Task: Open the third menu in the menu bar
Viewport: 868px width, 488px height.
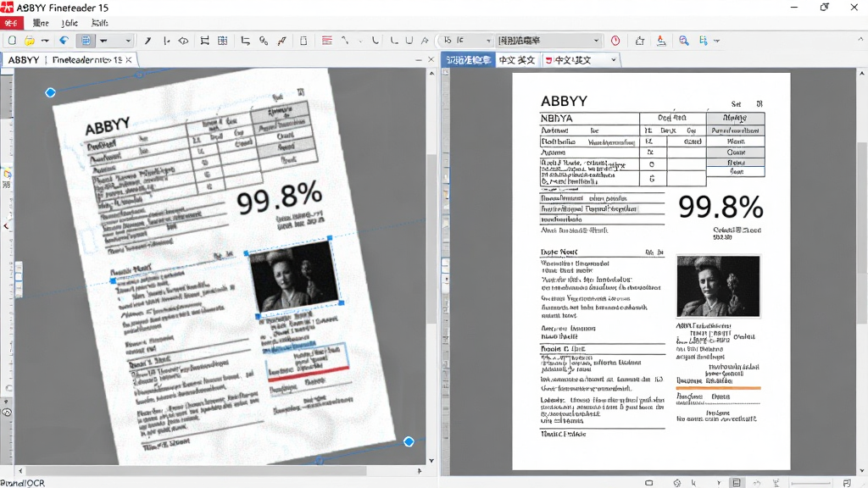Action: pyautogui.click(x=70, y=23)
